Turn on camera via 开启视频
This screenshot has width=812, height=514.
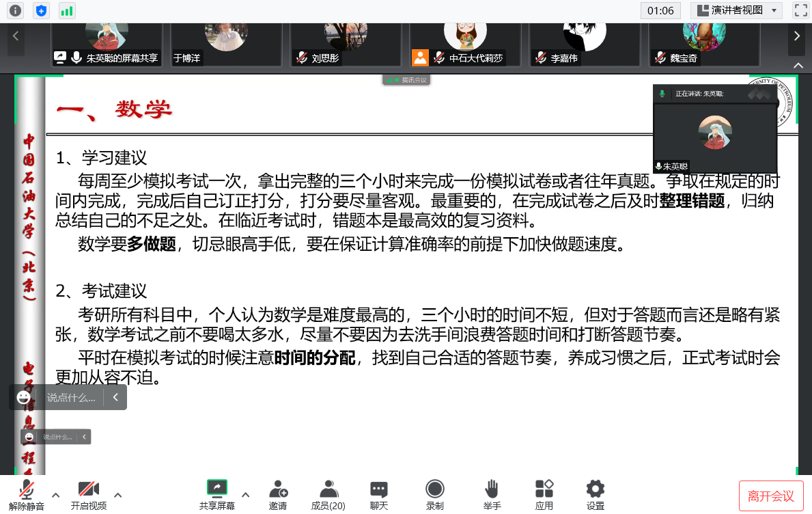coord(88,493)
